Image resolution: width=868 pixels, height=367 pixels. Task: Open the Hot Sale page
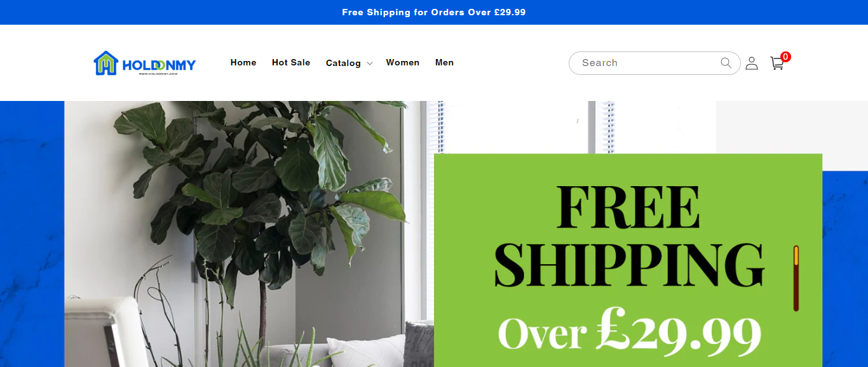pyautogui.click(x=291, y=62)
